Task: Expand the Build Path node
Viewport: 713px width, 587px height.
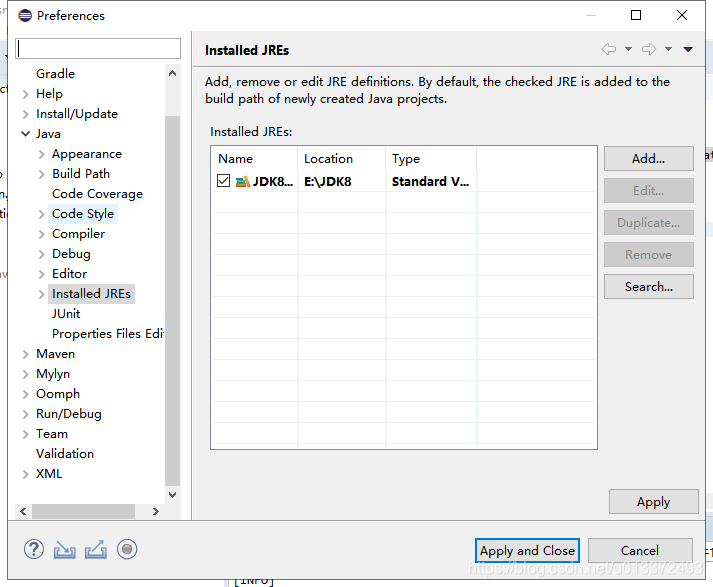Action: coord(41,174)
